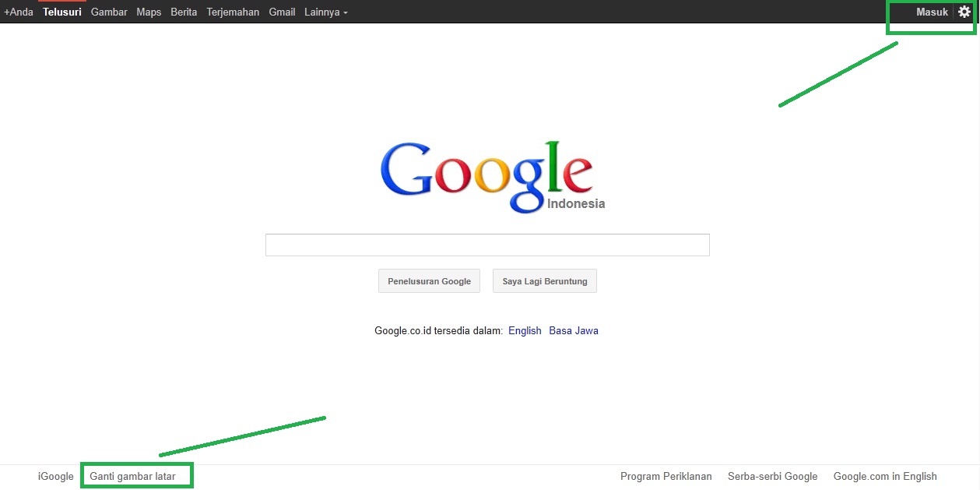Click Serba-serbi Google
The image size is (980, 490).
[772, 476]
